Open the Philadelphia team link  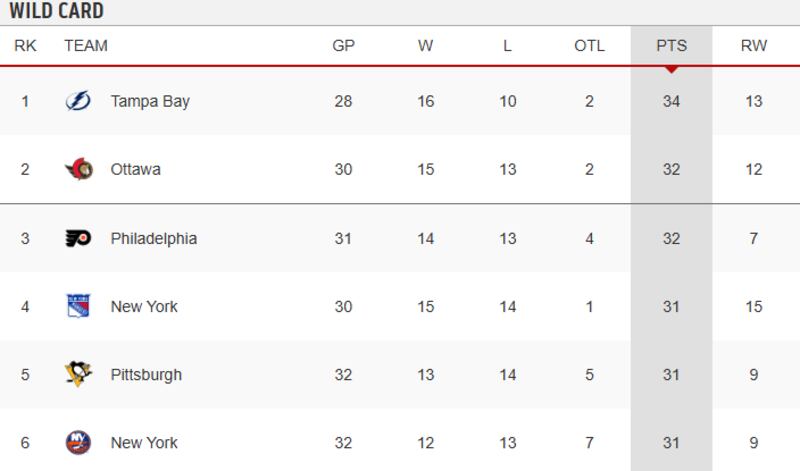point(153,238)
